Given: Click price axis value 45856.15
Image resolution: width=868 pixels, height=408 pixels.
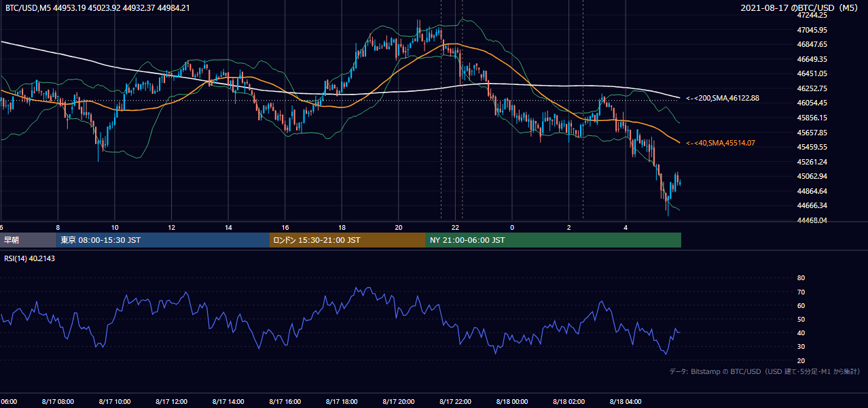Looking at the screenshot, I should (x=812, y=118).
